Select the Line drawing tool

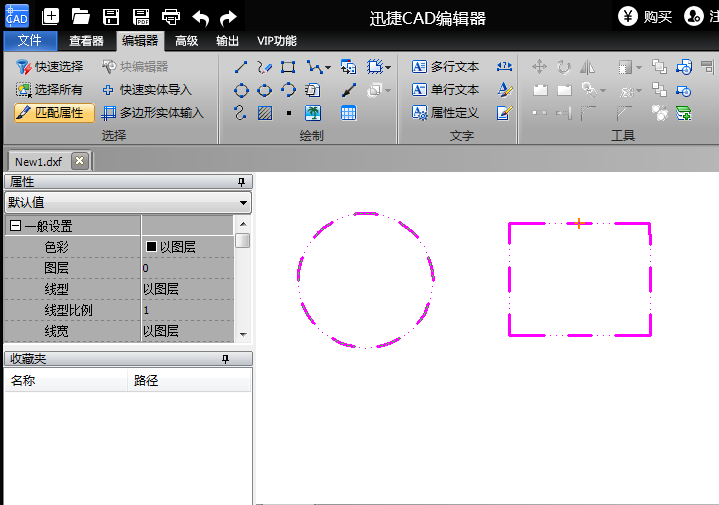[241, 67]
